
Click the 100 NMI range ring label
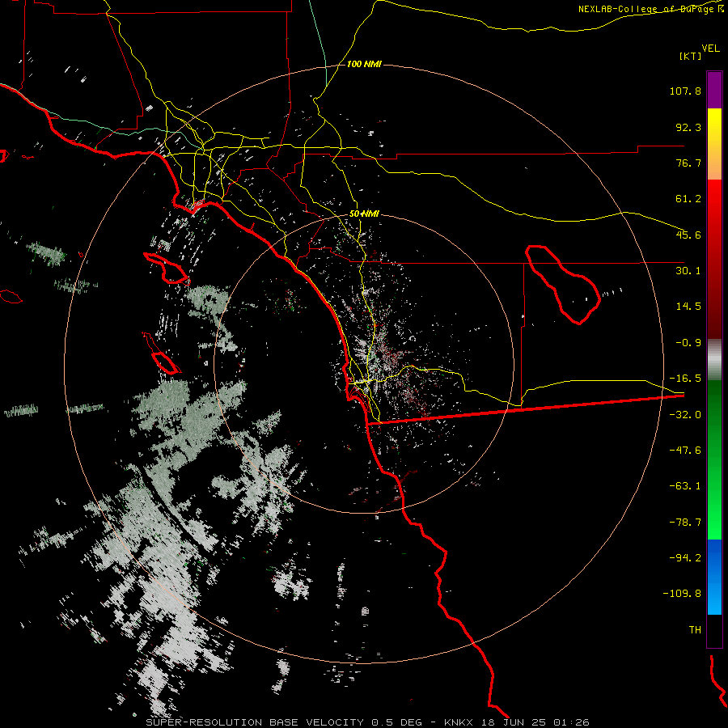tap(364, 64)
